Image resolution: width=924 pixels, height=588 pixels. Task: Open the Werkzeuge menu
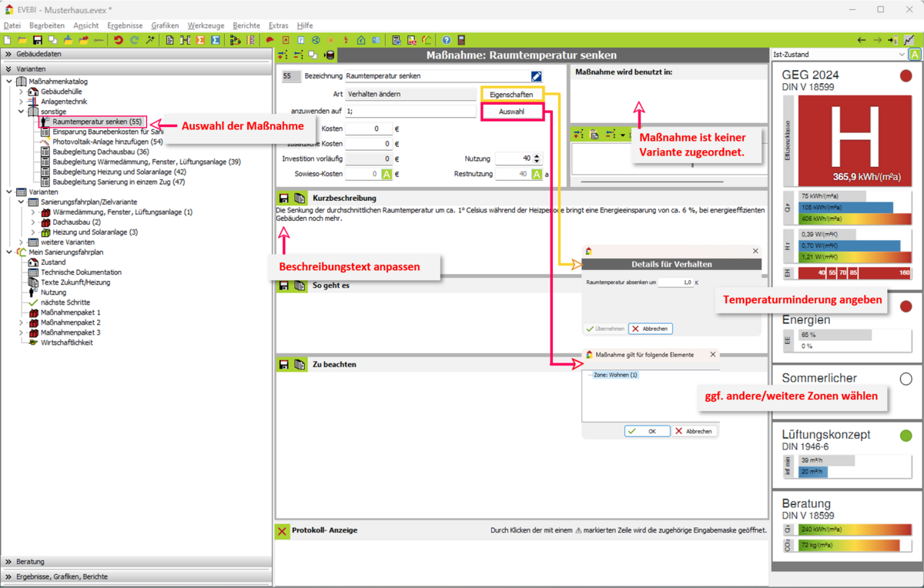click(205, 25)
